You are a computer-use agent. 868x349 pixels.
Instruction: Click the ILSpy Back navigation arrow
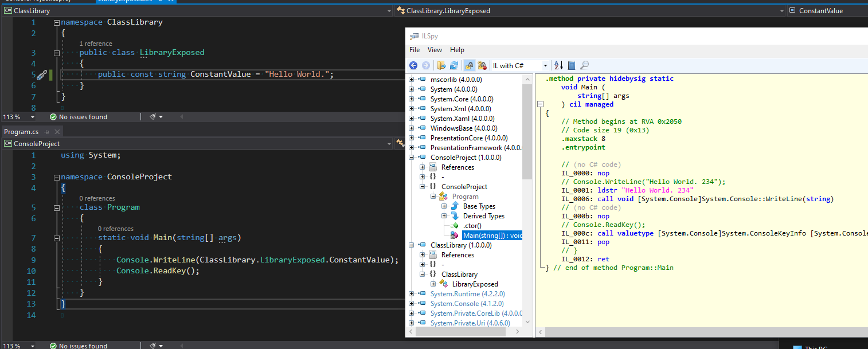click(x=413, y=65)
